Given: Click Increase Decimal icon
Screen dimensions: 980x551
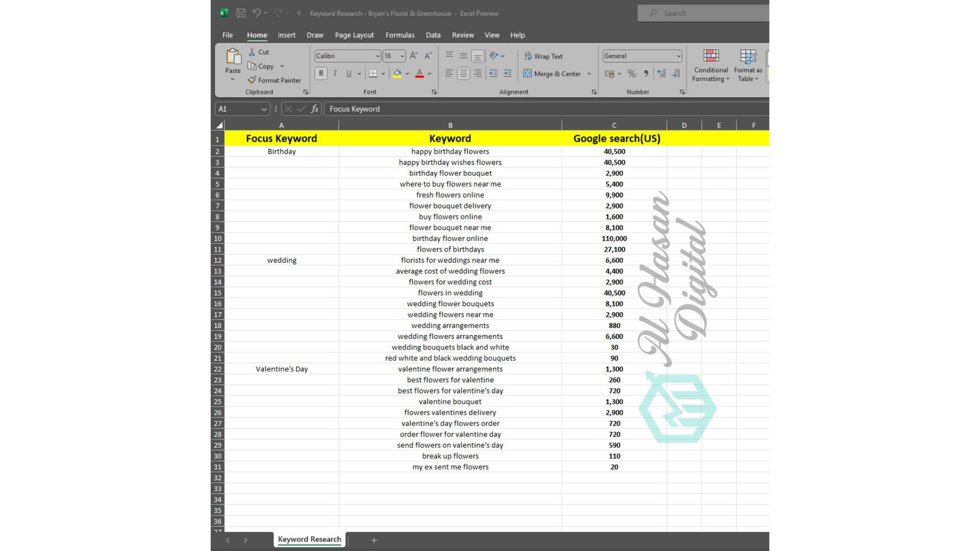Looking at the screenshot, I should (661, 73).
